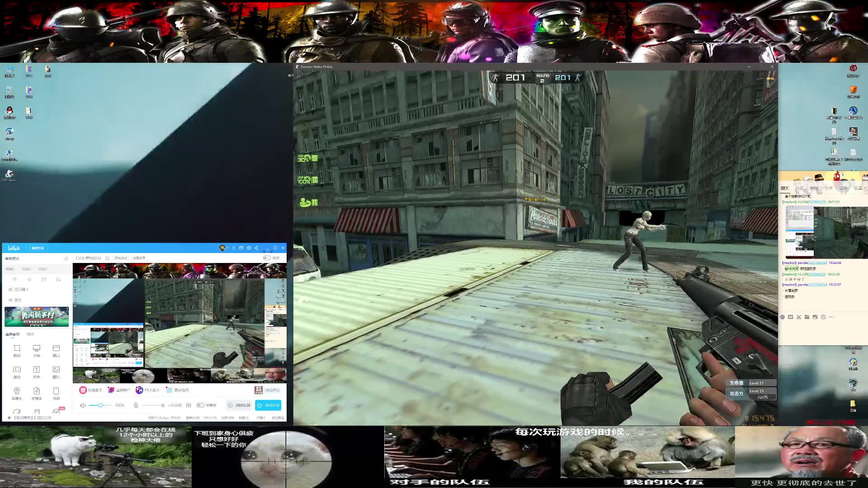The height and width of the screenshot is (488, 868).
Task: Open the audio mixer settings icon
Action: tap(189, 405)
